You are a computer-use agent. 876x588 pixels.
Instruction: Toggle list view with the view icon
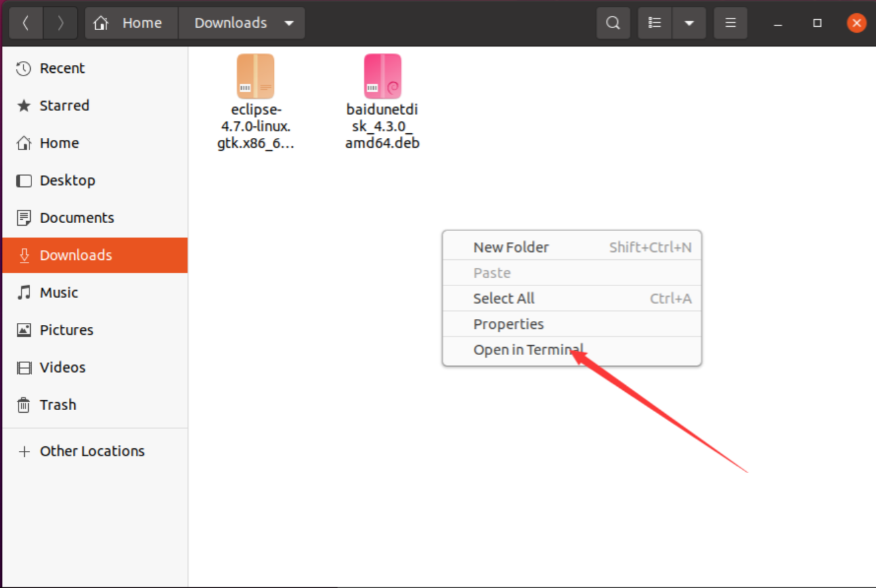[655, 23]
